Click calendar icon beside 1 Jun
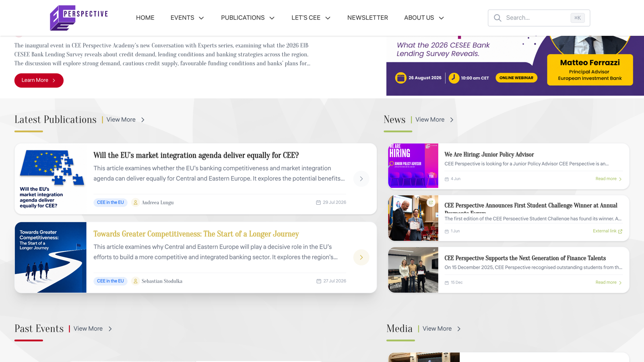The height and width of the screenshot is (362, 644). [446, 231]
